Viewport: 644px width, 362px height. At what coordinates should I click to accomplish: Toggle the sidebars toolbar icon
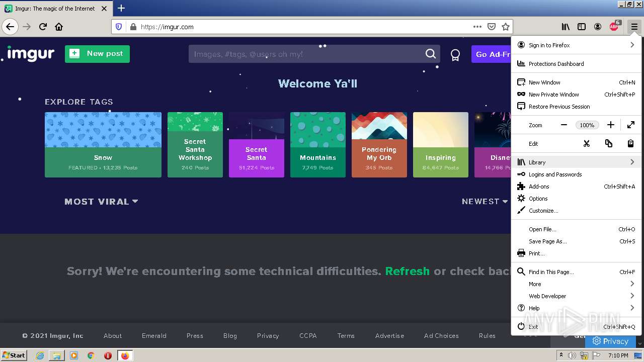pos(582,27)
